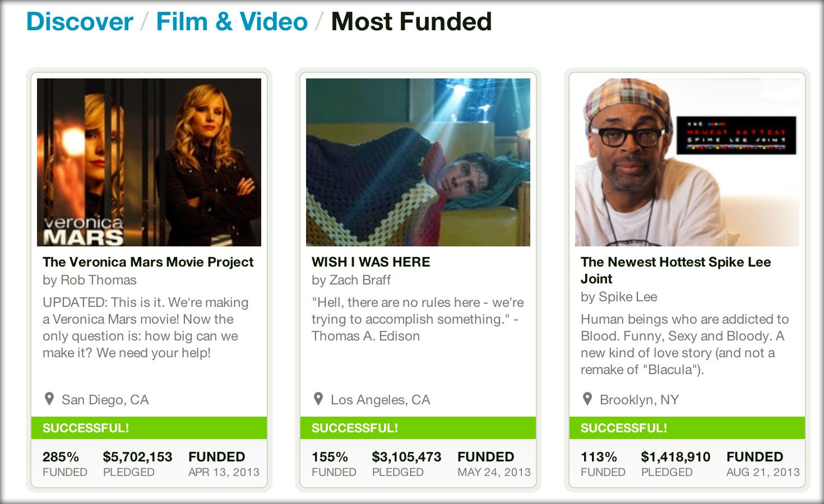
Task: Click the San Diego, CA location text
Action: coord(105,400)
